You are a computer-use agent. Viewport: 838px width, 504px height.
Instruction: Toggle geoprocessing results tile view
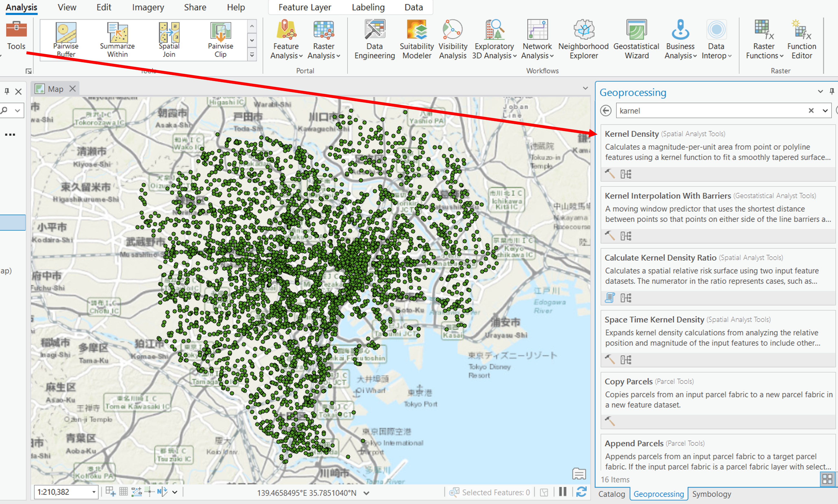click(x=827, y=479)
